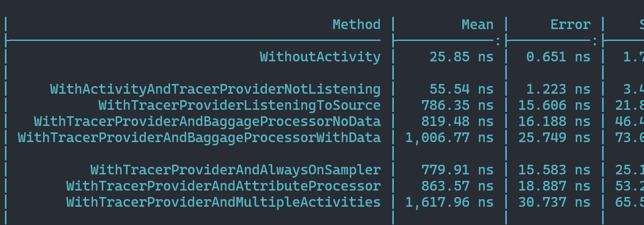Select the WithTracerProviderAndBaggageProcessorNoData method name
644x225 pixels.
pyautogui.click(x=207, y=122)
